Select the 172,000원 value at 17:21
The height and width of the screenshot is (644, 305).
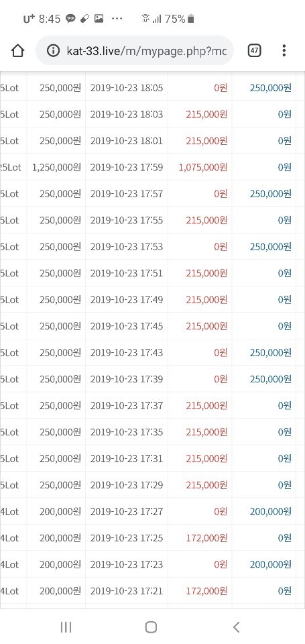[206, 590]
